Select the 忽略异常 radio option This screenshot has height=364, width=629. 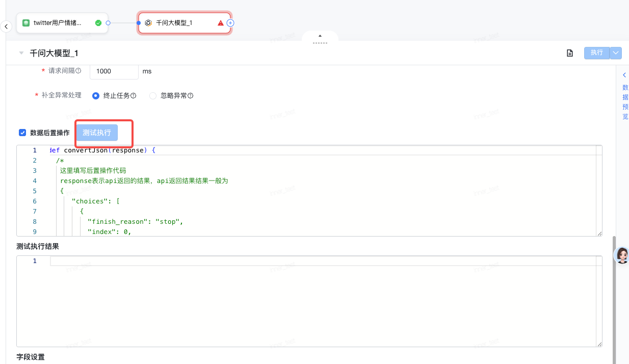(x=153, y=96)
